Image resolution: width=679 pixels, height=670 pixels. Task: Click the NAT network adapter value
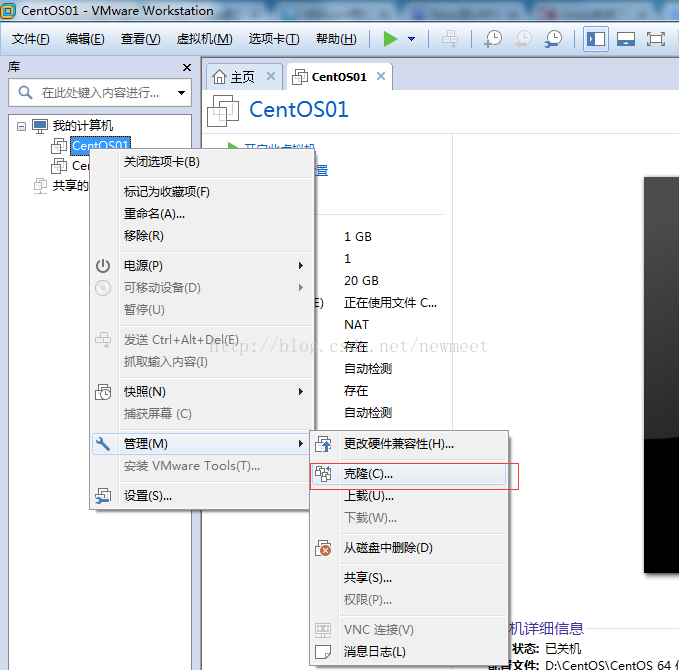[356, 325]
